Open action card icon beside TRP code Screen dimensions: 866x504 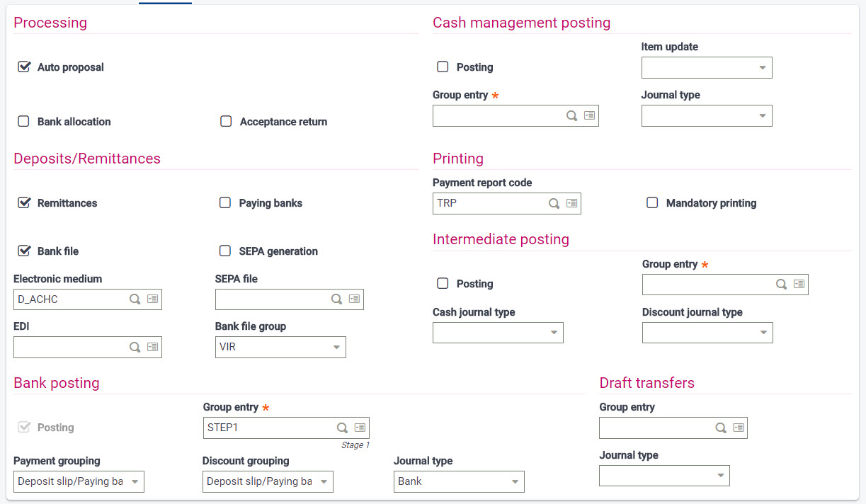pyautogui.click(x=571, y=203)
